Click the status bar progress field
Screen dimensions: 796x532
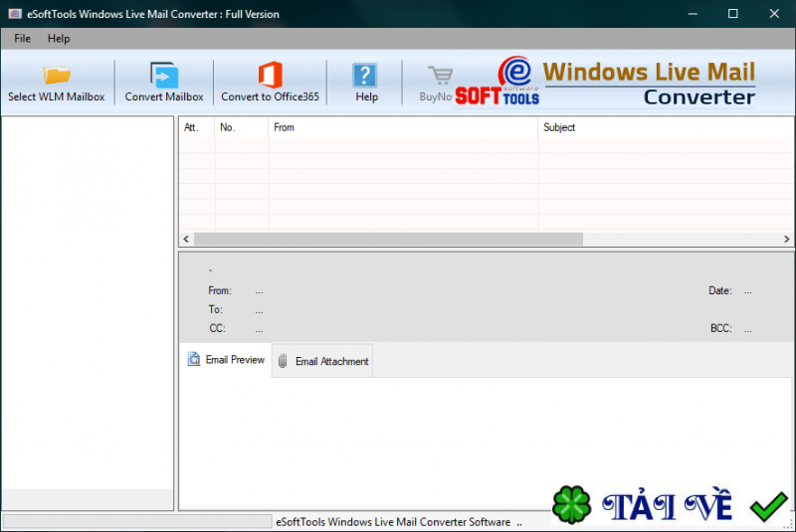tap(137, 521)
